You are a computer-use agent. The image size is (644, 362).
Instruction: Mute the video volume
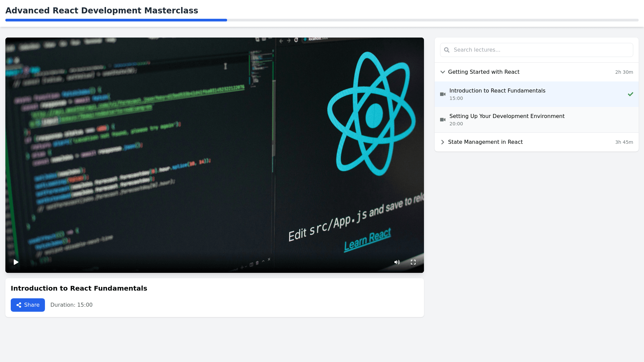pos(397,262)
